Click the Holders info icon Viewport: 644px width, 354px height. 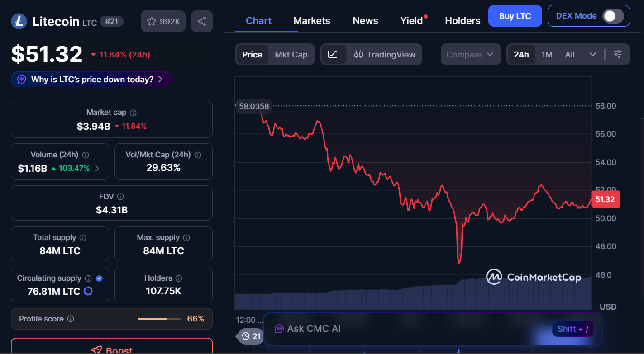tap(179, 278)
